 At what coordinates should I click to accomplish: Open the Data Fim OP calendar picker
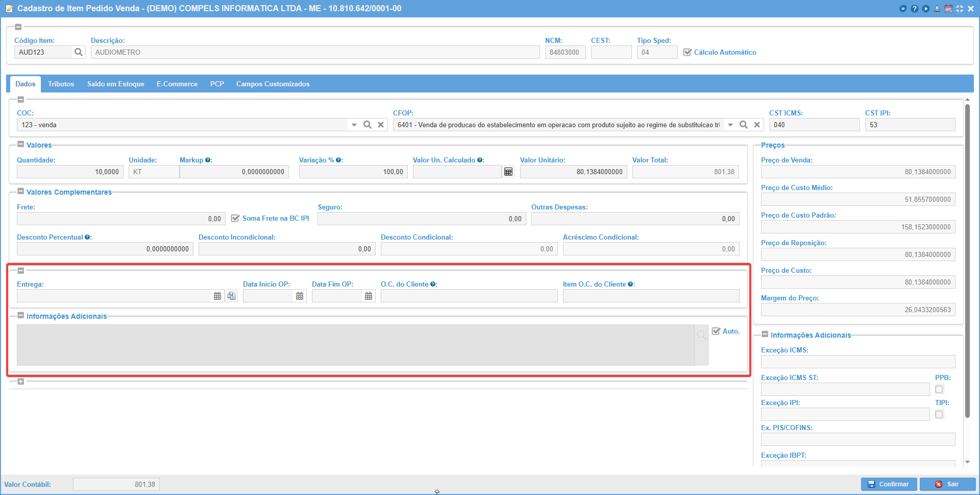point(369,296)
